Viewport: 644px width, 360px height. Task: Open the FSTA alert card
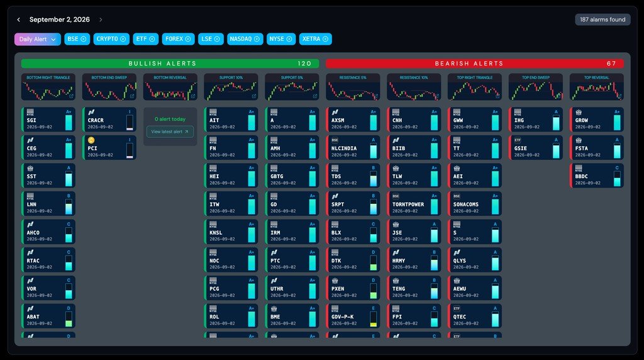pyautogui.click(x=596, y=147)
